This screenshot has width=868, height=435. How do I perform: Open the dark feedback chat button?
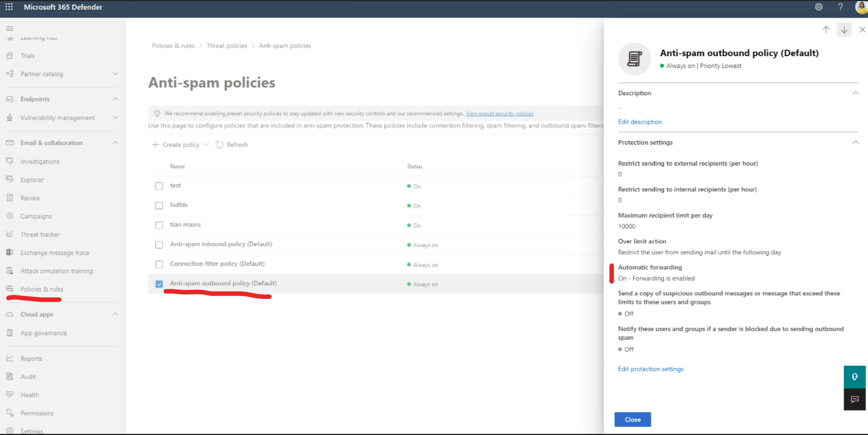(855, 399)
